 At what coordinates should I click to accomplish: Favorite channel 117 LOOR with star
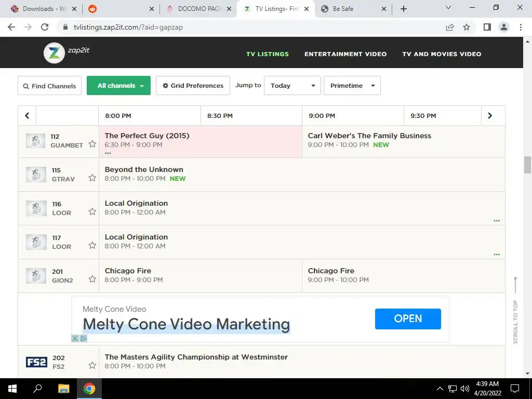(x=92, y=245)
